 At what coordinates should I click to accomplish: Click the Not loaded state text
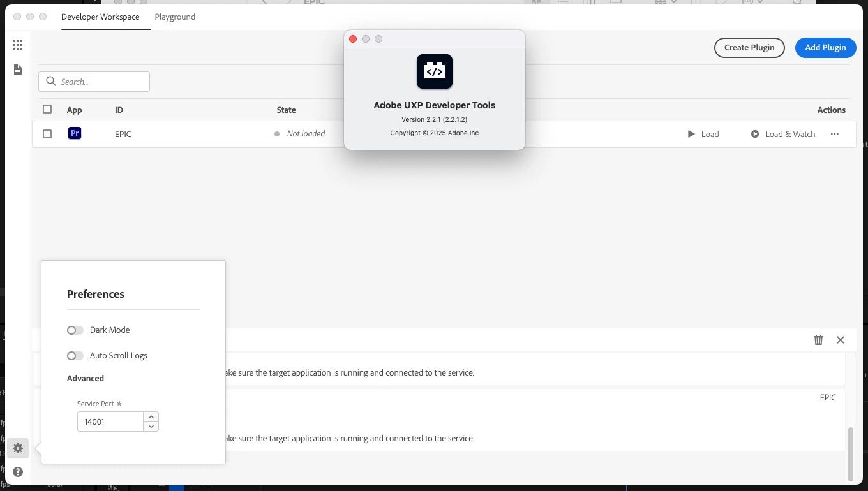[x=306, y=133]
